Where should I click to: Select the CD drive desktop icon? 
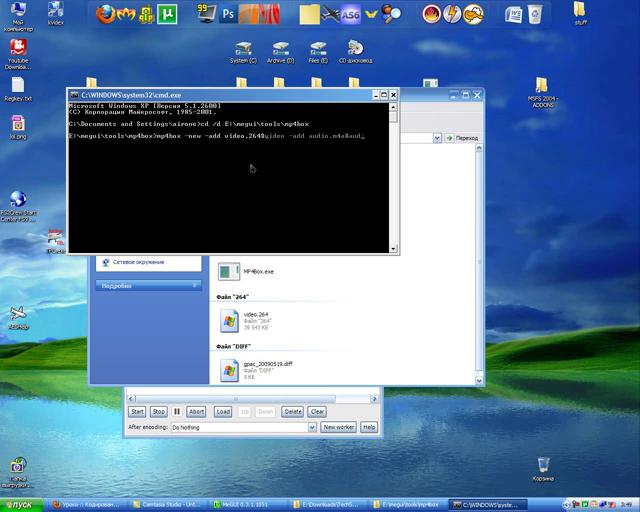point(355,52)
